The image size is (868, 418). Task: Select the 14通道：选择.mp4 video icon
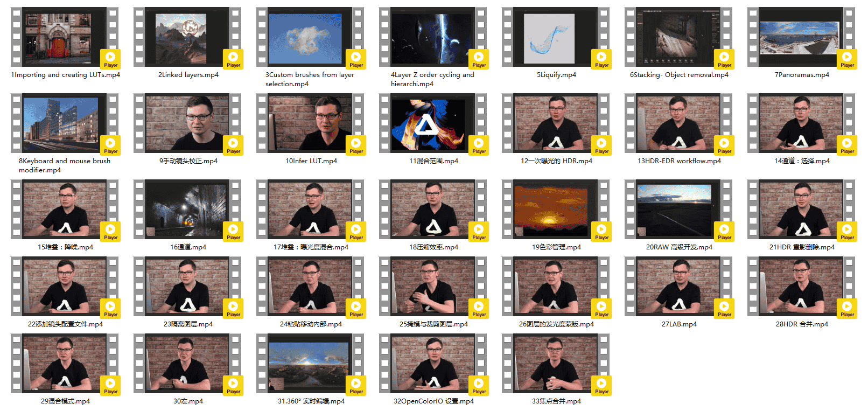pos(801,123)
